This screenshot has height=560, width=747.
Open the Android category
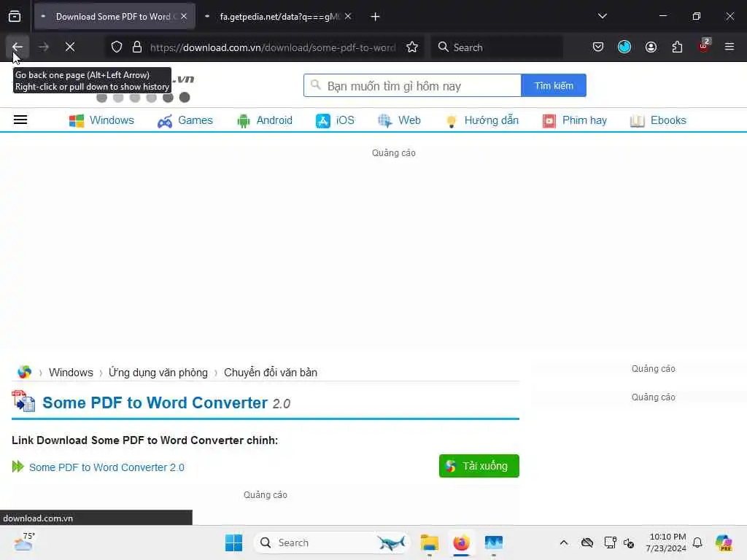point(264,120)
